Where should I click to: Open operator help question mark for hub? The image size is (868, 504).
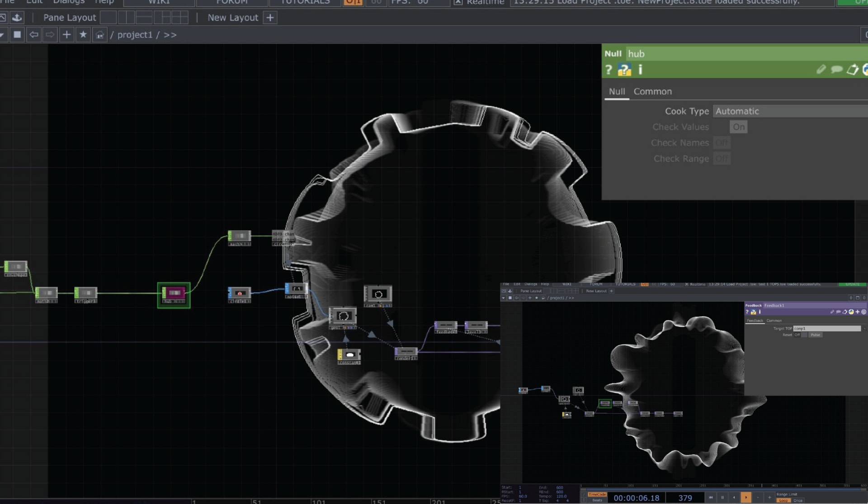[609, 70]
